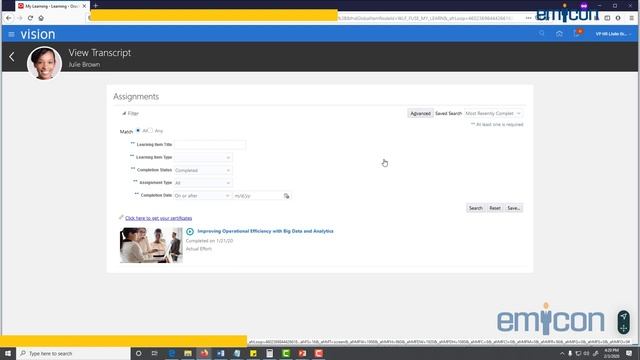Click the Completion Date text field
640x360 pixels.
click(x=257, y=196)
